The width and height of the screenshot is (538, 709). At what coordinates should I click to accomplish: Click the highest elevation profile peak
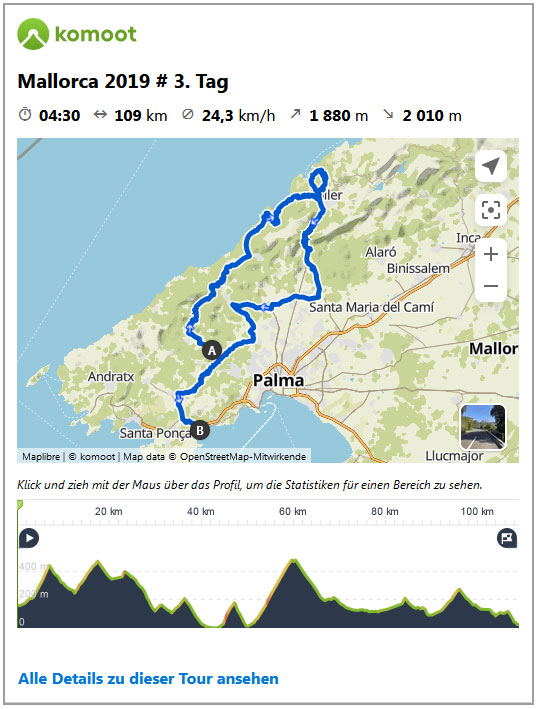pos(294,561)
